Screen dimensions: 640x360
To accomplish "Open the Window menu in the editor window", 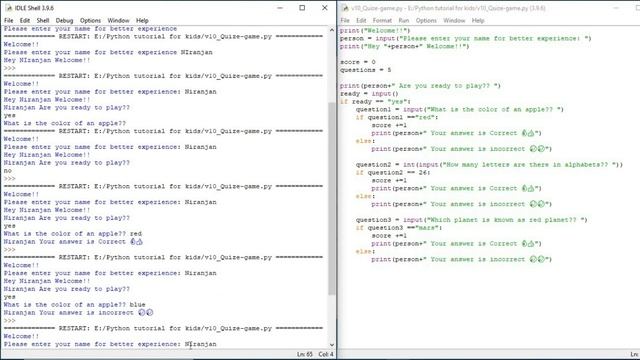I will point(454,20).
